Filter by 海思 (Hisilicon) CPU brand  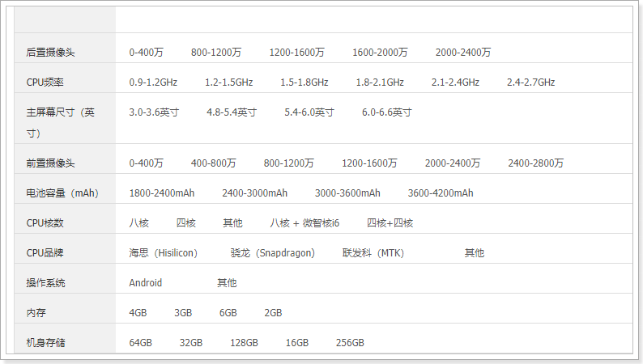pyautogui.click(x=163, y=253)
